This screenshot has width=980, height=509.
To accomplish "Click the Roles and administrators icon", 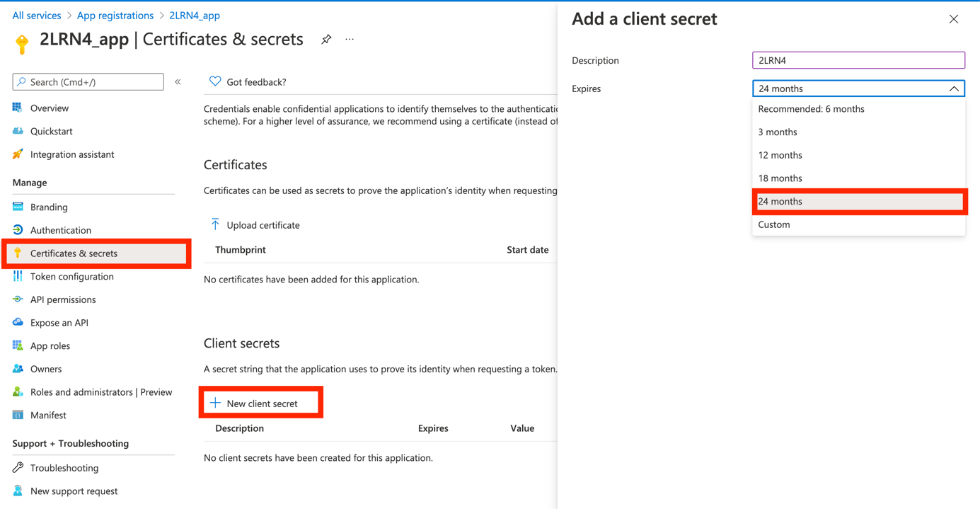I will coord(18,391).
